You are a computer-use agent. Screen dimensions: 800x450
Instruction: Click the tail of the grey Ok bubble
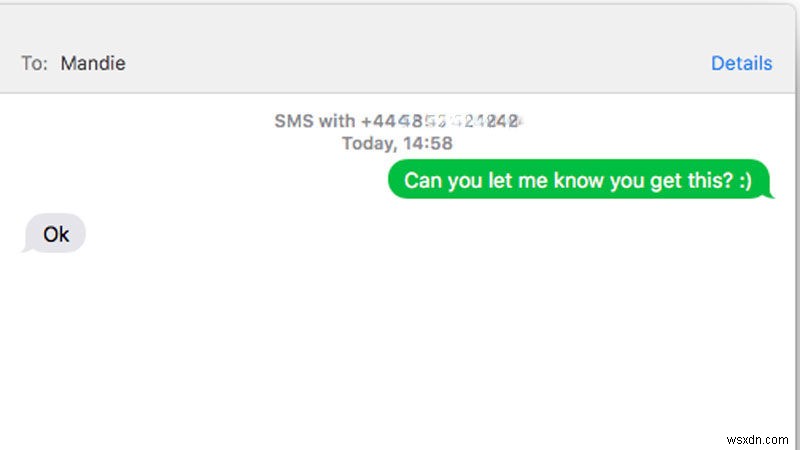[x=26, y=248]
